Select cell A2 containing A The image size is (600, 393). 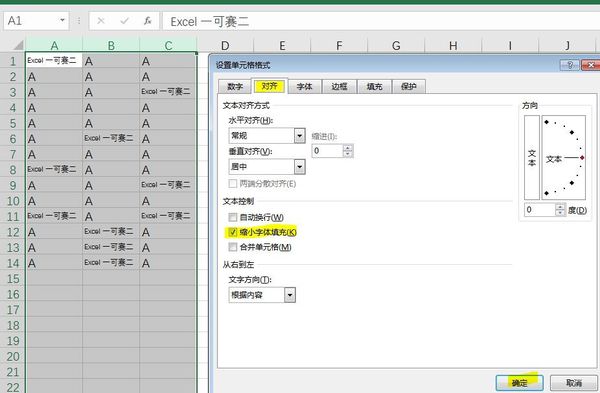pos(54,77)
